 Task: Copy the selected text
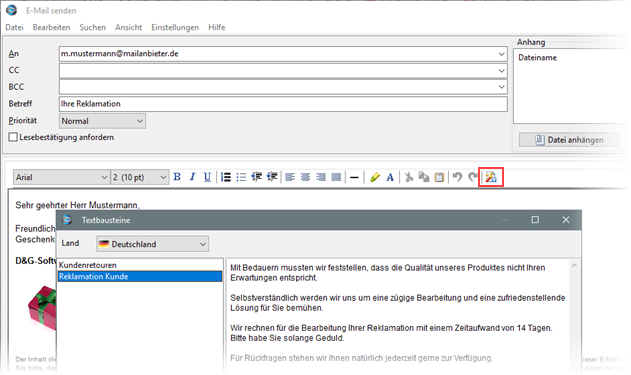tap(424, 177)
